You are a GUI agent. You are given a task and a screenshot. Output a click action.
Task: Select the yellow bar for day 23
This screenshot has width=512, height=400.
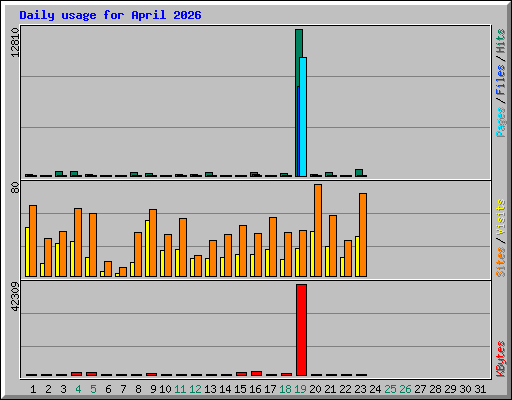[x=357, y=256]
